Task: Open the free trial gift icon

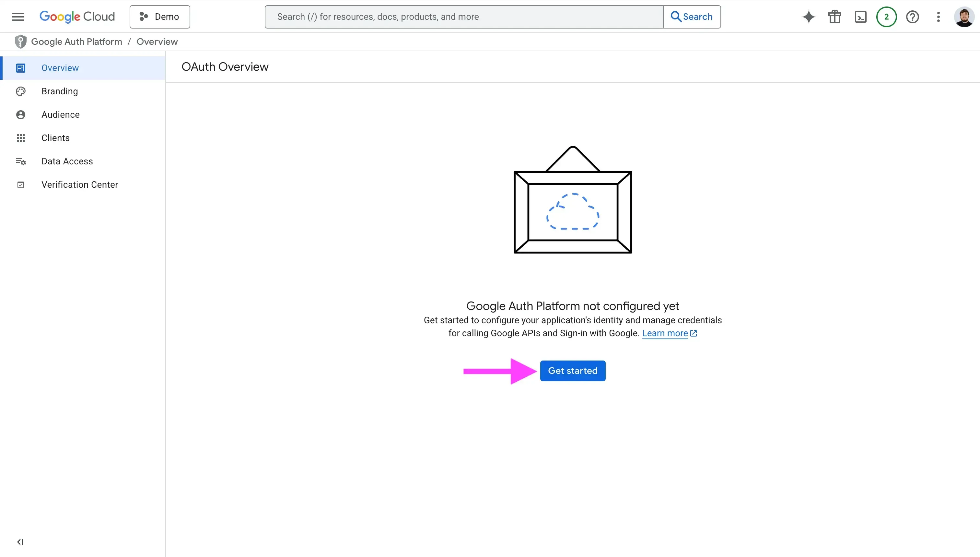Action: point(834,17)
